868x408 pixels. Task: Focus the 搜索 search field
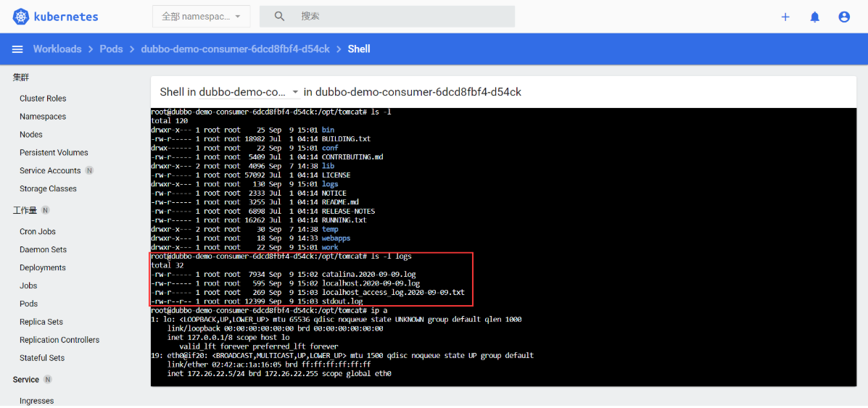tap(387, 17)
